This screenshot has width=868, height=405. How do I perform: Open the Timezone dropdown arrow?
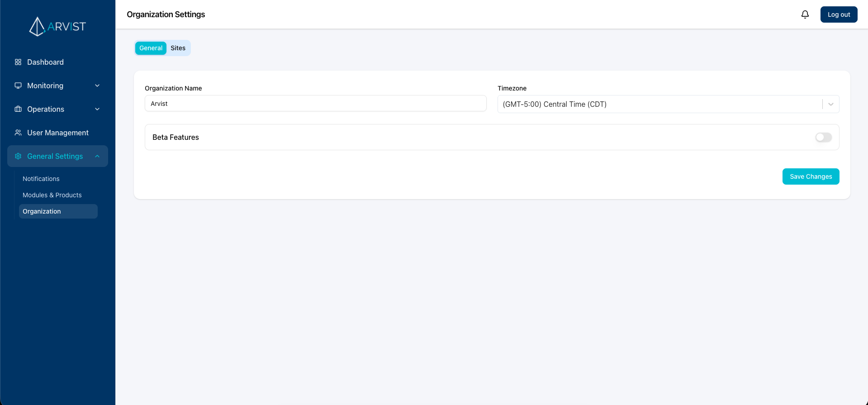(x=830, y=104)
